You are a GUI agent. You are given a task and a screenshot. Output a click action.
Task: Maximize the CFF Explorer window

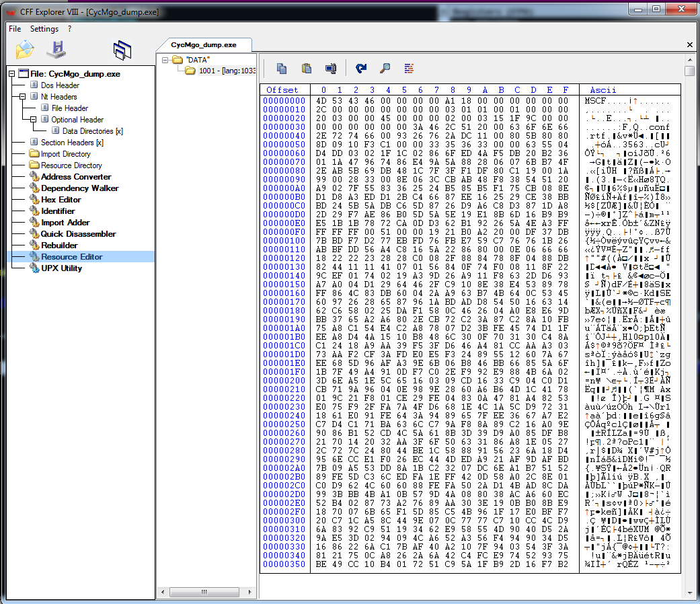coord(656,9)
